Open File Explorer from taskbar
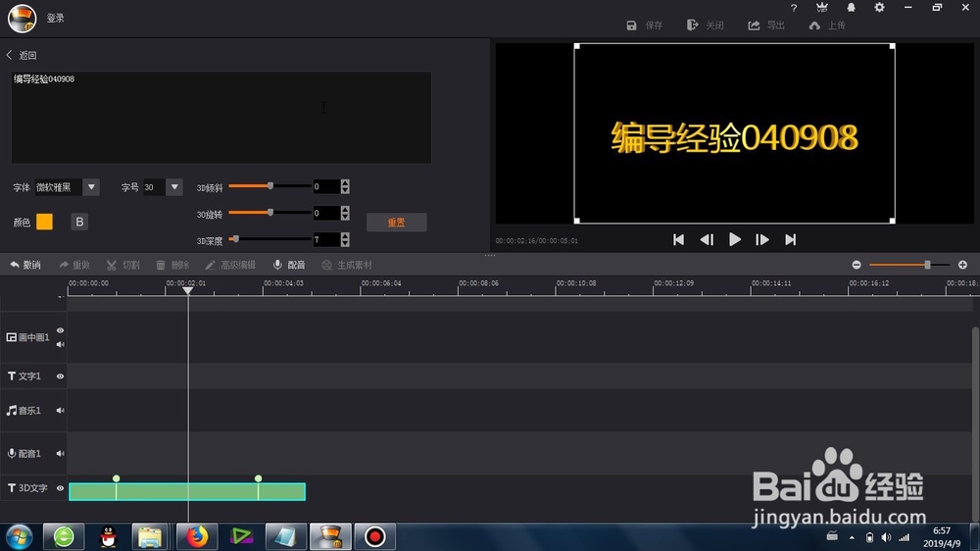This screenshot has width=980, height=551. 150,536
